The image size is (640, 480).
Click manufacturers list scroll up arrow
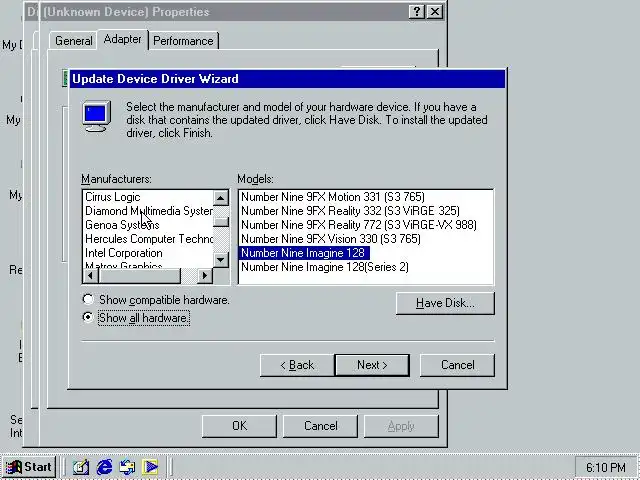click(220, 198)
